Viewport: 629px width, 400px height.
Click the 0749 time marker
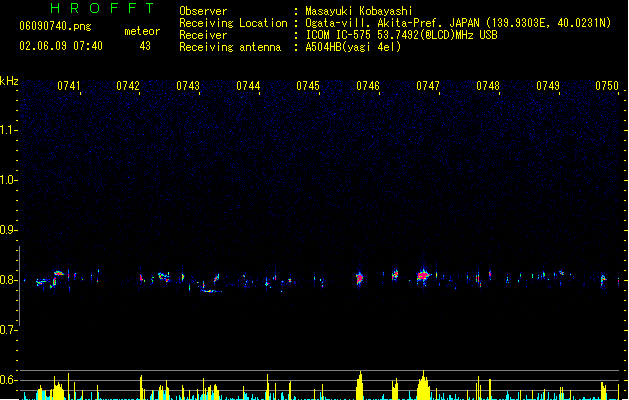click(548, 86)
